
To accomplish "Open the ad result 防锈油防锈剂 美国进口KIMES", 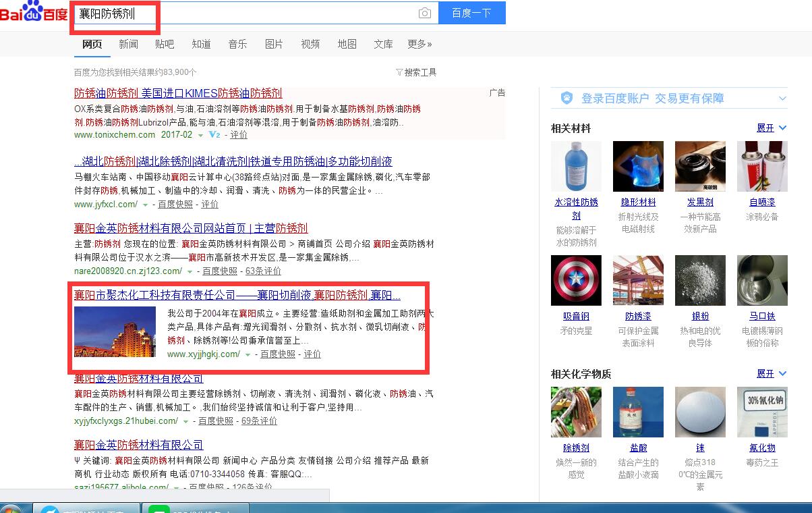I will tap(178, 93).
